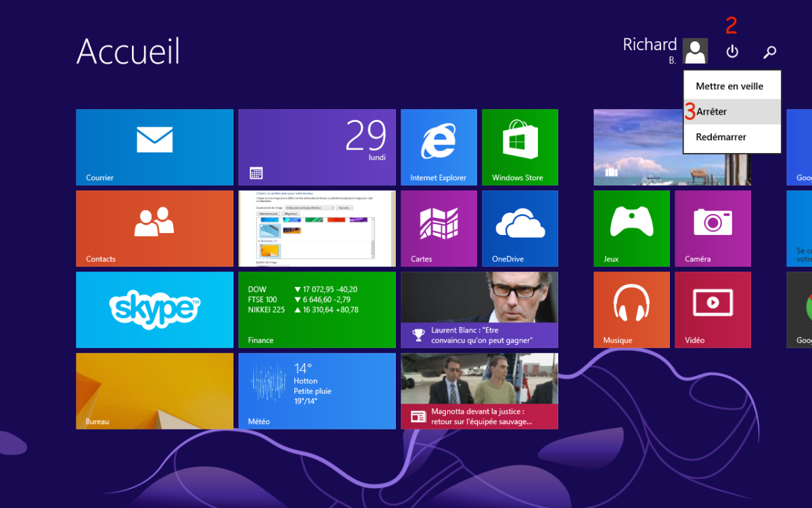This screenshot has height=508, width=812.
Task: Click the NIKKEI 225 index row
Action: click(x=303, y=310)
